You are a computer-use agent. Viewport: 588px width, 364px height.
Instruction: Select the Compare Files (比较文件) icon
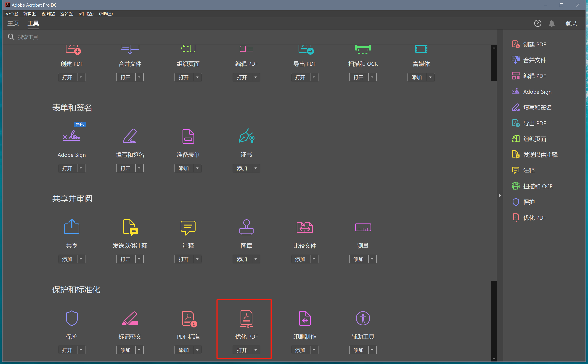(x=305, y=227)
